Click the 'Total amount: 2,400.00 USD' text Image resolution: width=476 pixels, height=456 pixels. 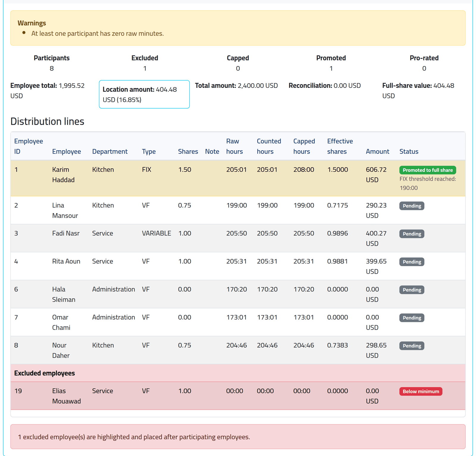[236, 86]
